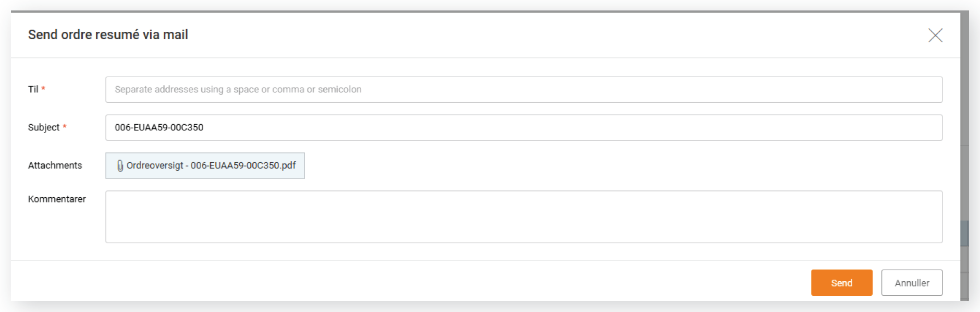Click the red asterisk beside Subject
The height and width of the screenshot is (312, 980).
[65, 127]
